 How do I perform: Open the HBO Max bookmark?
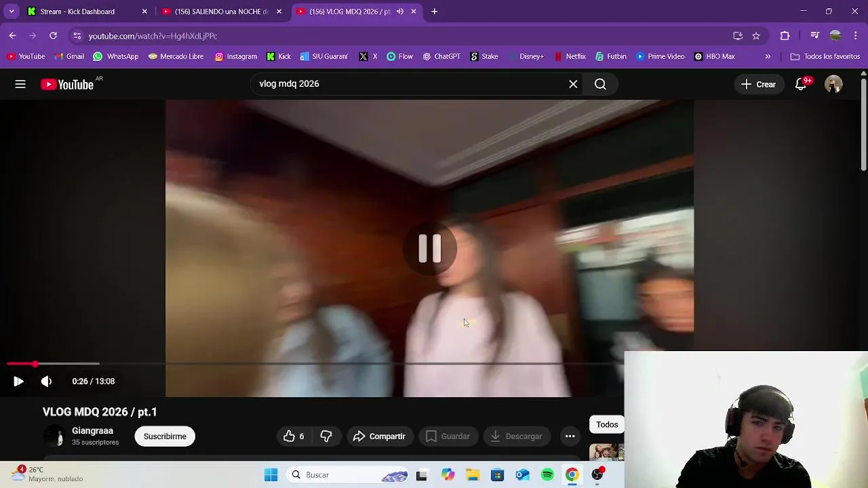click(714, 56)
